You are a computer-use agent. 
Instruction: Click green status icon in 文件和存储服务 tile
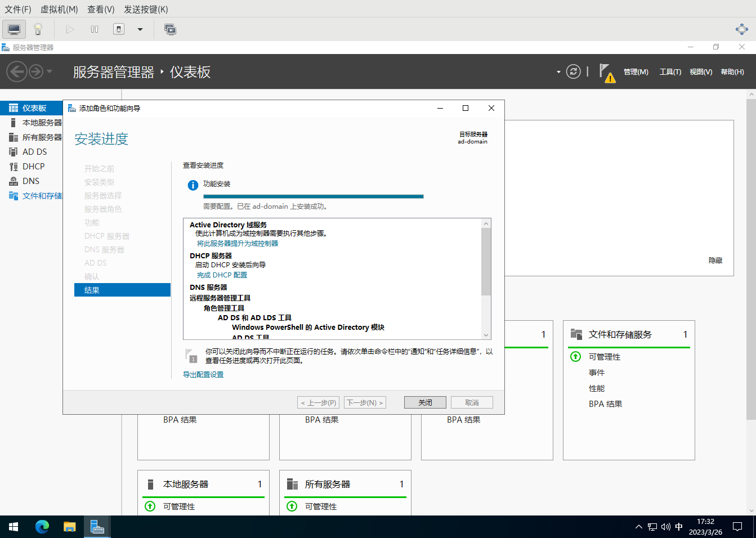coord(576,356)
